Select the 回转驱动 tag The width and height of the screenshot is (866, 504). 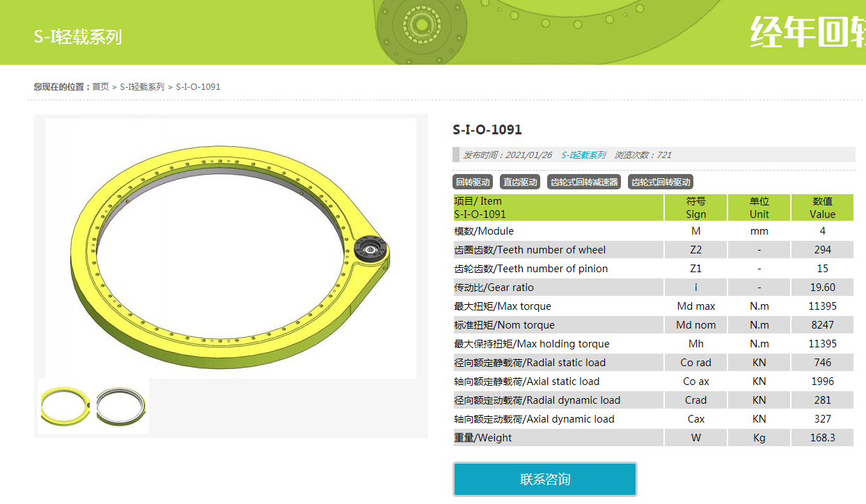pyautogui.click(x=473, y=182)
